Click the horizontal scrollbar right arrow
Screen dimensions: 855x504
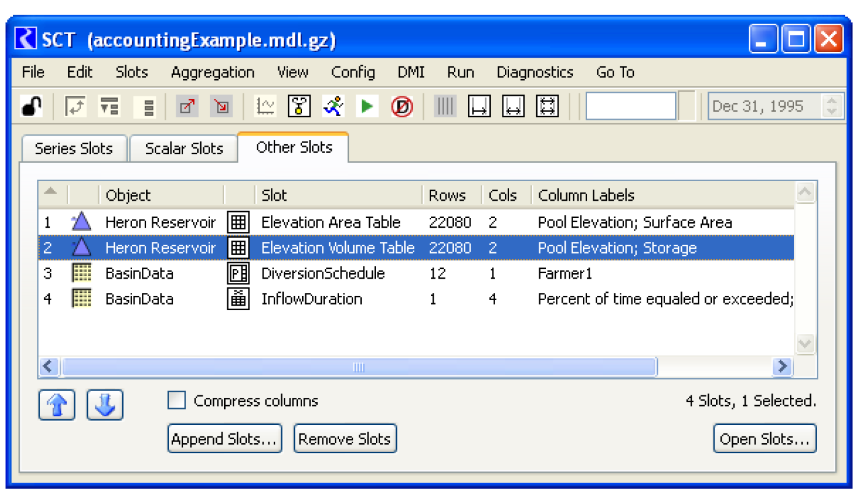[x=782, y=366]
